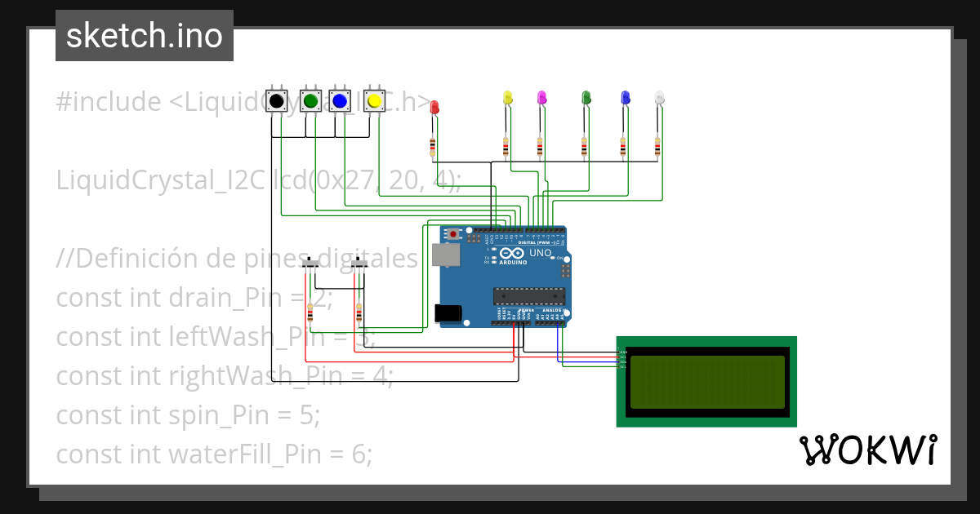This screenshot has height=514, width=980.
Task: Click the magenta LED component
Action: pyautogui.click(x=541, y=98)
